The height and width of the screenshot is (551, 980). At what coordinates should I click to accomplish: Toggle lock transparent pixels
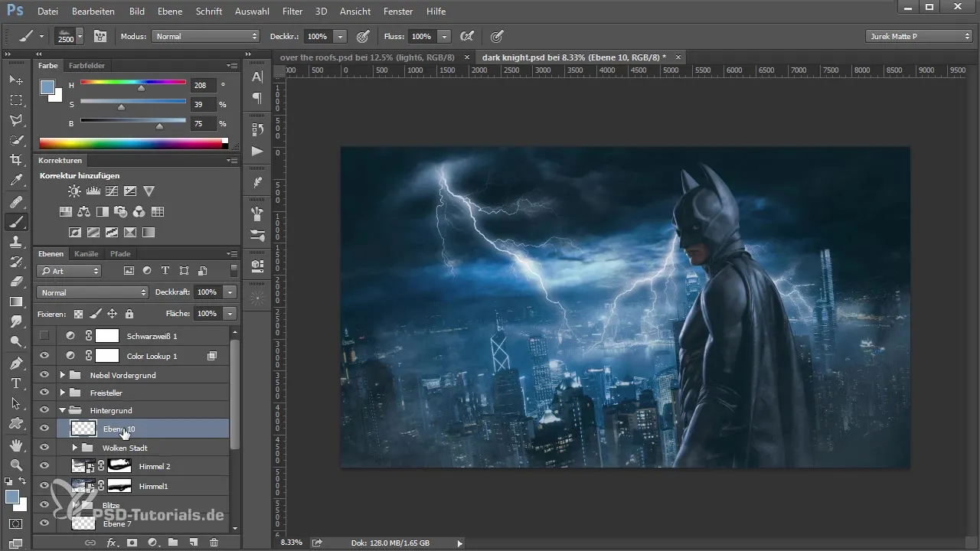(x=78, y=314)
